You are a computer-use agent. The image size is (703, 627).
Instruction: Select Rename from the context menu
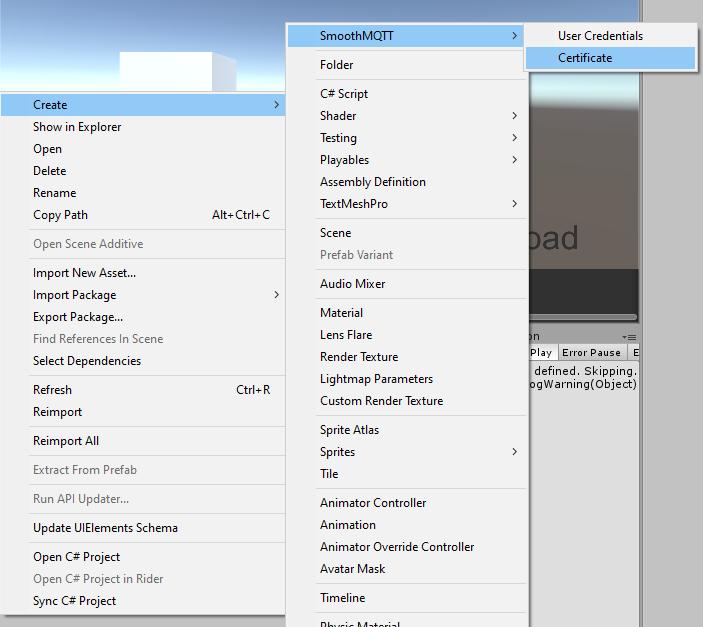(x=143, y=193)
